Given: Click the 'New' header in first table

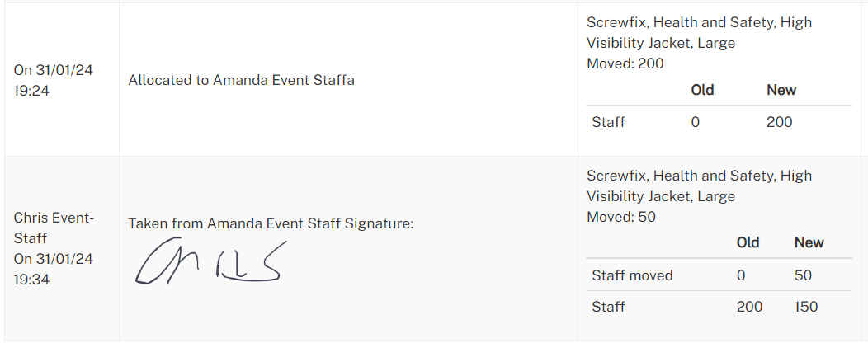Looking at the screenshot, I should (x=781, y=90).
